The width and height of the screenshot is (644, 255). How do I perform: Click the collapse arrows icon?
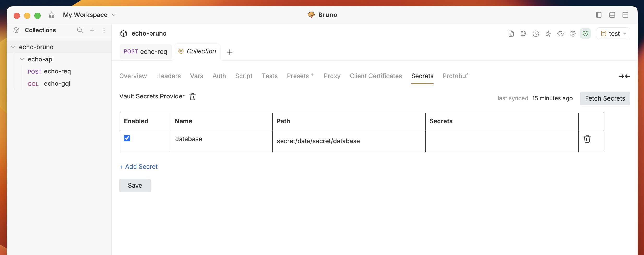coord(624,76)
